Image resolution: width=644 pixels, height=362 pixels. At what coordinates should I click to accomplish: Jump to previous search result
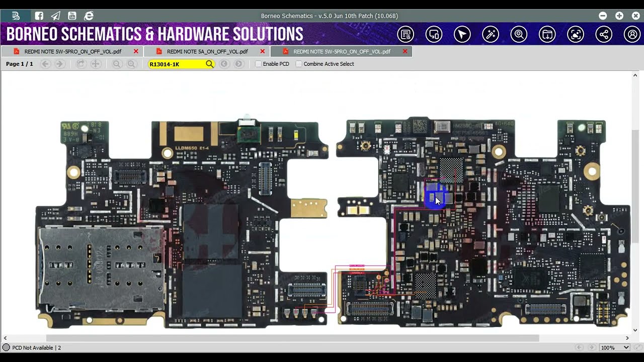224,64
